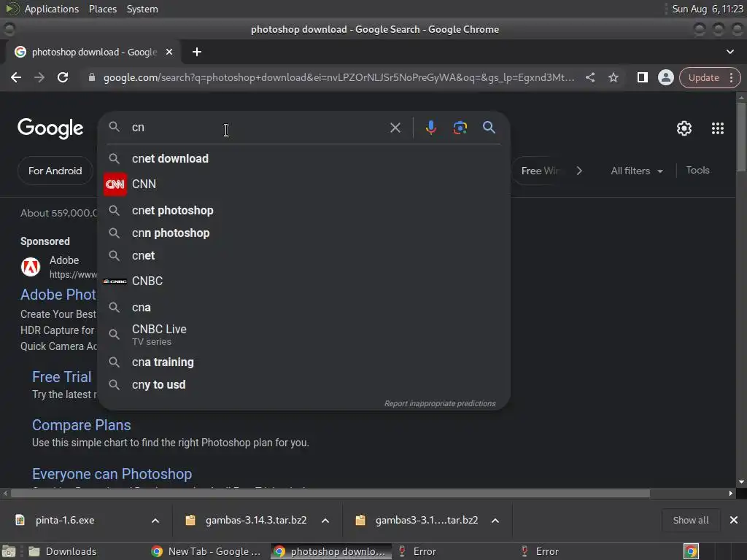This screenshot has height=560, width=747.
Task: Bookmark this page with the star
Action: click(613, 77)
